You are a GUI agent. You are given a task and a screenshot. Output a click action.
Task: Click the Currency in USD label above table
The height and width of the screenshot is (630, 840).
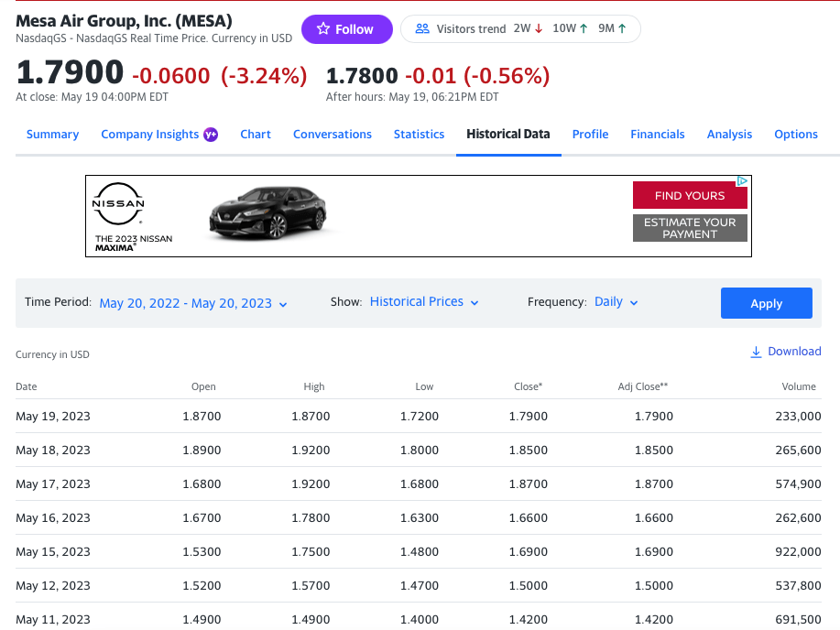[52, 354]
